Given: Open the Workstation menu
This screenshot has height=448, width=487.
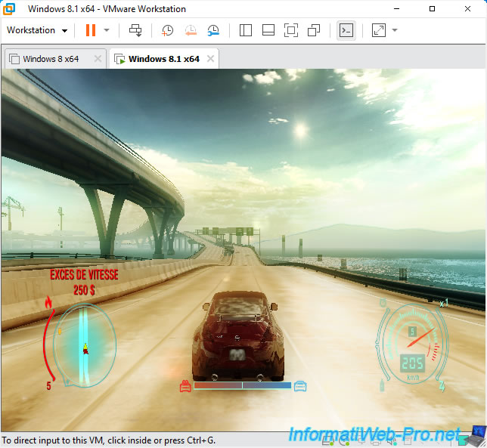Looking at the screenshot, I should pos(37,30).
